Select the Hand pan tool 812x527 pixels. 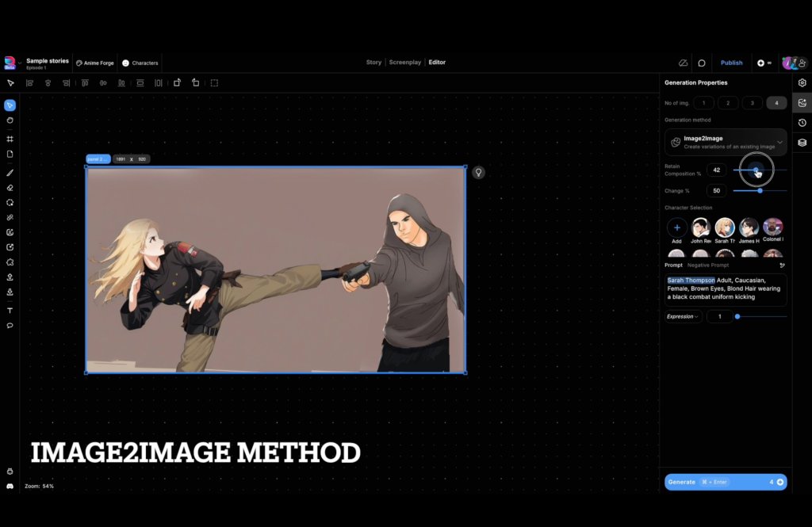point(10,120)
